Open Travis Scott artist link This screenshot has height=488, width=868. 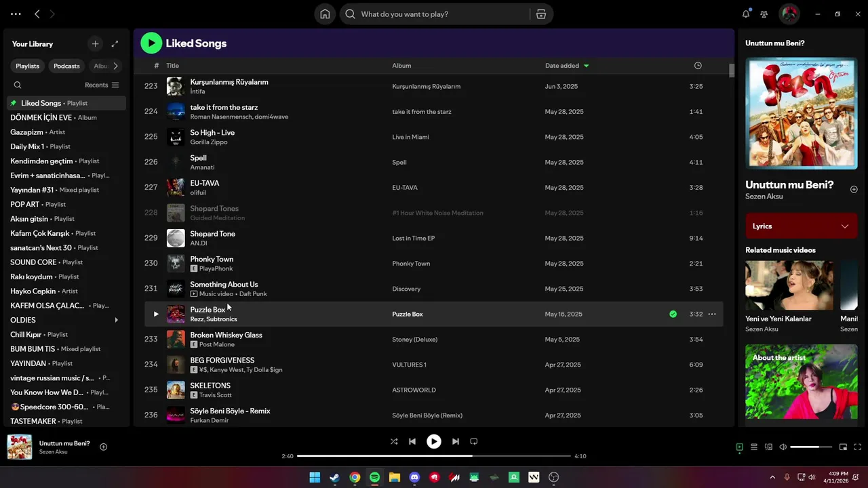tap(216, 396)
